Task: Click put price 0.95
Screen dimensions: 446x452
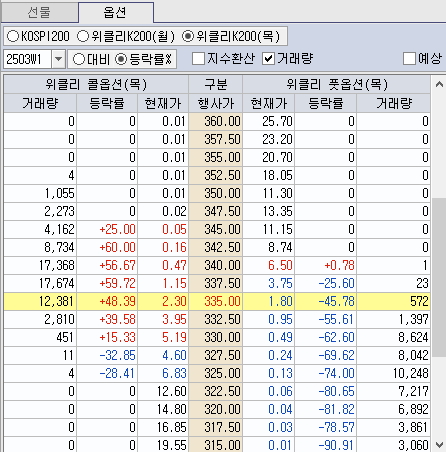Action: [269, 319]
